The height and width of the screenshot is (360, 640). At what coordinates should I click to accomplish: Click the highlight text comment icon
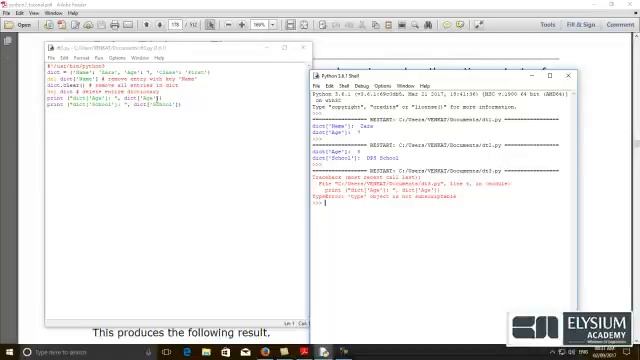pyautogui.click(x=460, y=25)
